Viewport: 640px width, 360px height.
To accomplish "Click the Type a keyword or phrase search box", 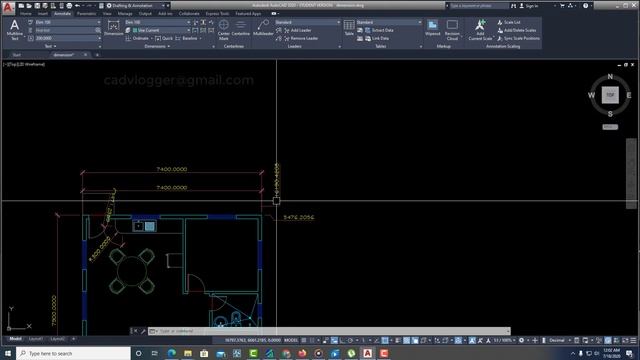I will [x=479, y=6].
